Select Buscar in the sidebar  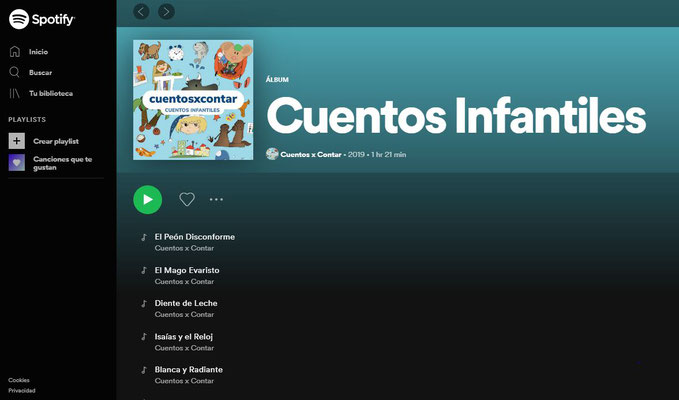40,72
